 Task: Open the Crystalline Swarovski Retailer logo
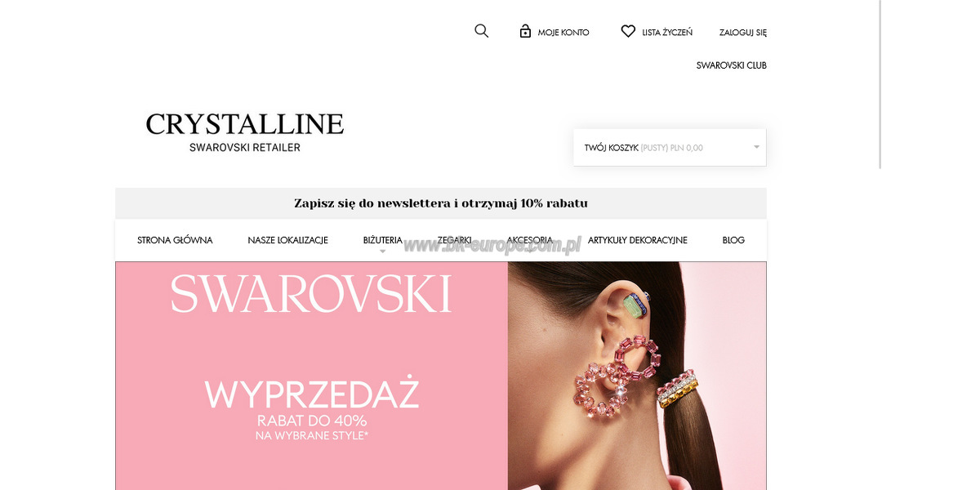click(x=245, y=132)
